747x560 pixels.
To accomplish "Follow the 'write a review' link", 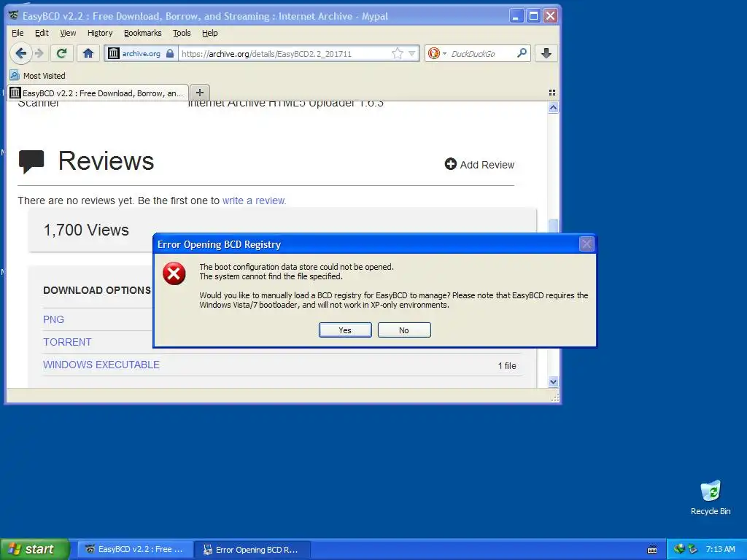I will 253,201.
